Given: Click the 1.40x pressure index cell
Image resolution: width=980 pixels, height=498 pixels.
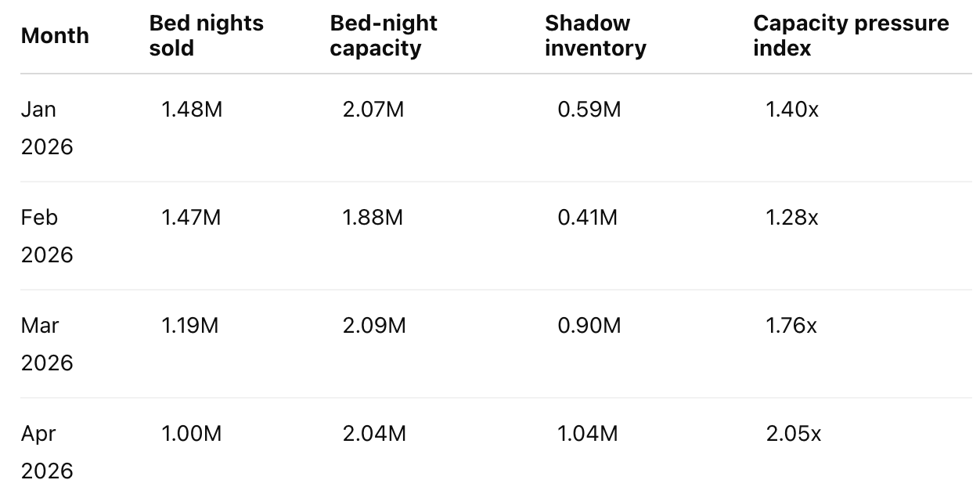Looking at the screenshot, I should coord(792,110).
